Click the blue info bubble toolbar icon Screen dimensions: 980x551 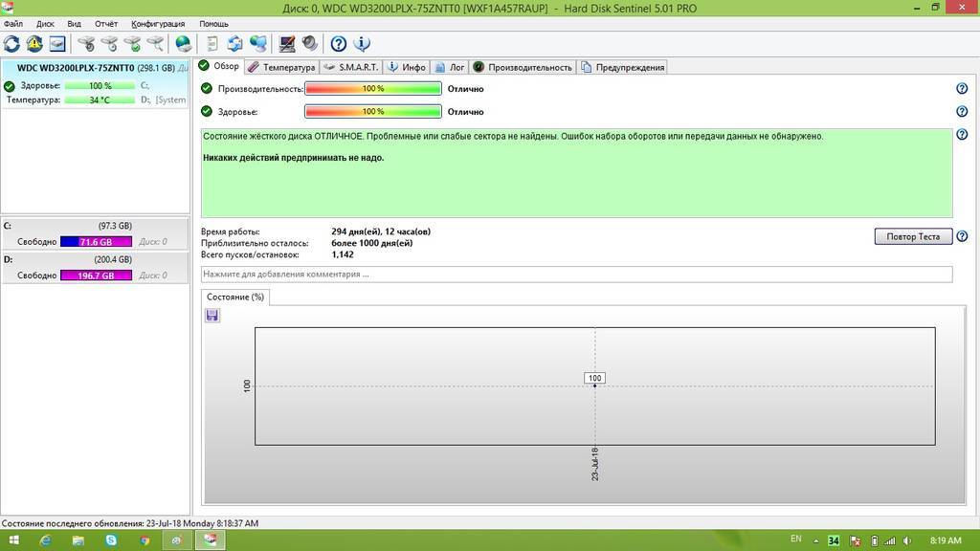click(x=362, y=44)
